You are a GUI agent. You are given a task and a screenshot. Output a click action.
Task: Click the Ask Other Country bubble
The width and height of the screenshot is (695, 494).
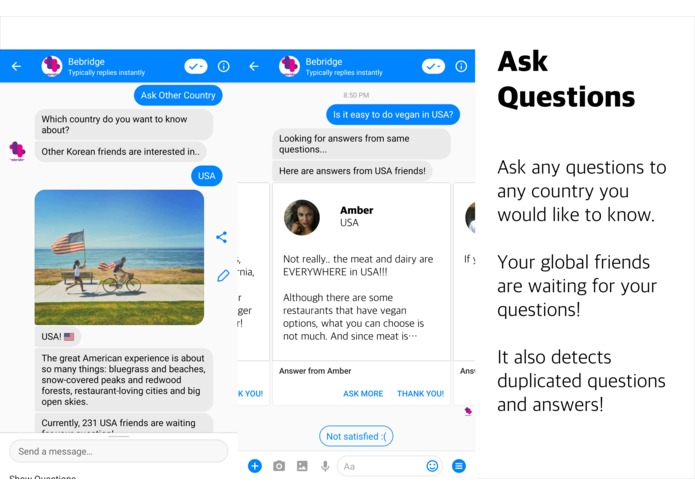178,95
